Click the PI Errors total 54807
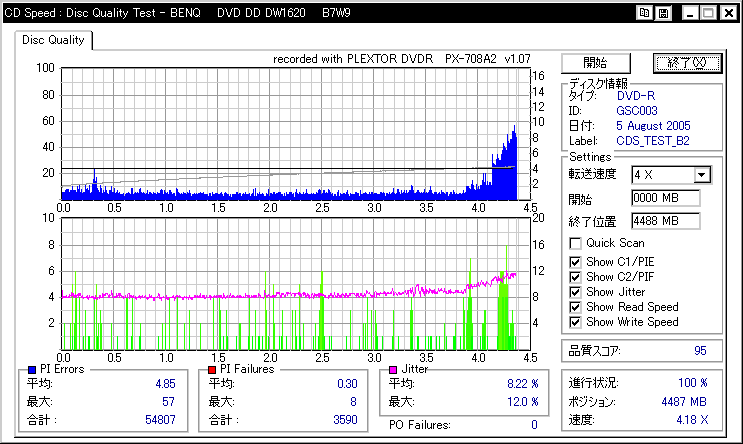The width and height of the screenshot is (743, 444). tap(160, 420)
